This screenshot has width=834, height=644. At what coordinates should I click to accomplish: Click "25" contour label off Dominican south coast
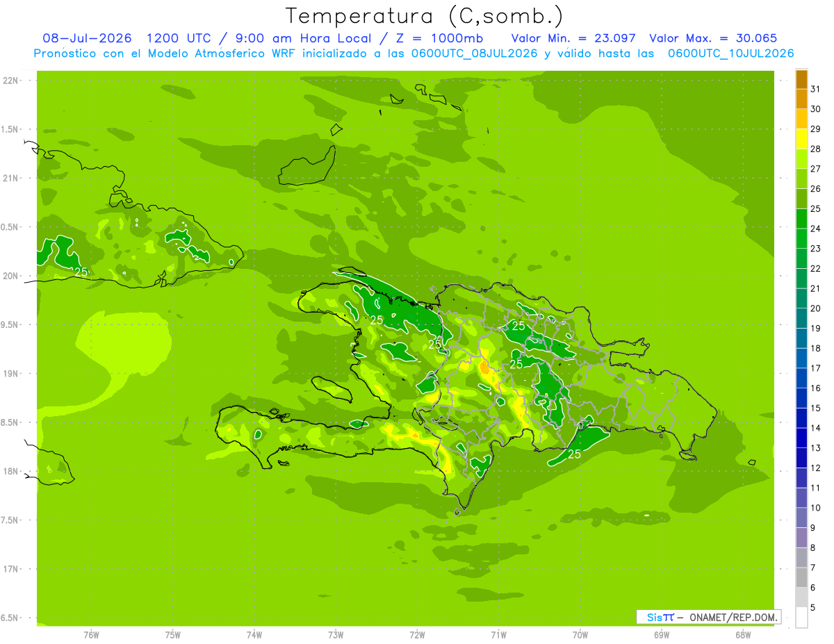point(574,454)
